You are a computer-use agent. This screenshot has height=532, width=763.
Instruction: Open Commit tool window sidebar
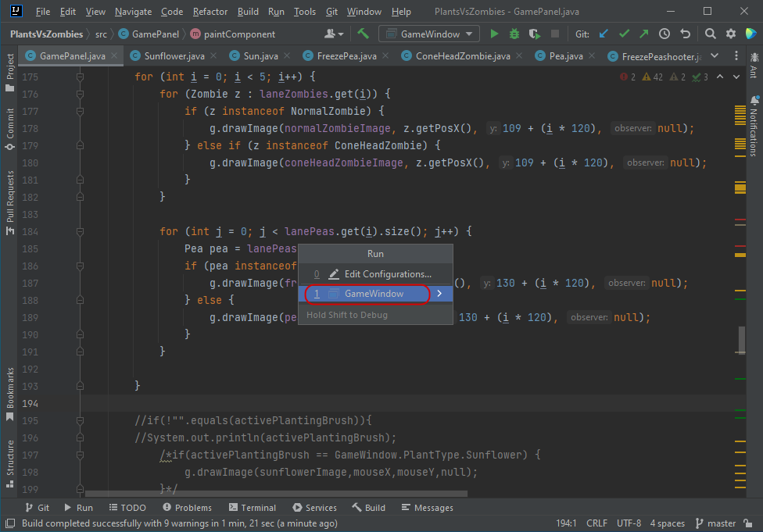click(x=9, y=129)
